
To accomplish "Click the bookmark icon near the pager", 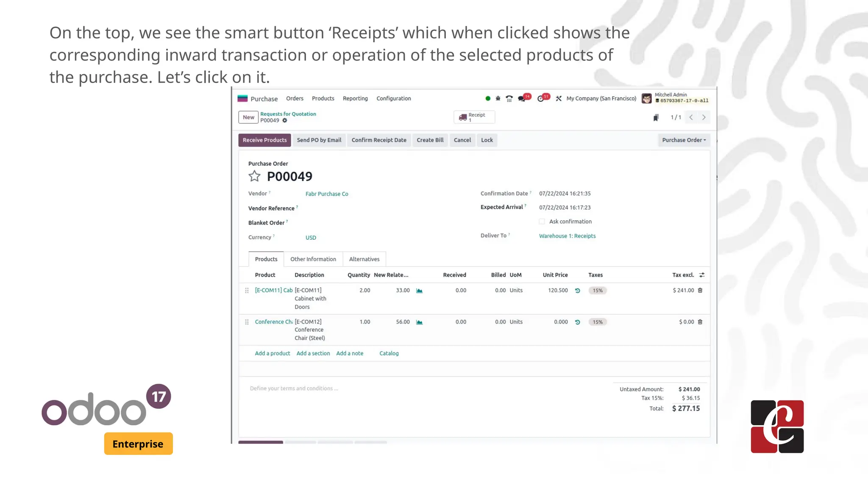I will pos(656,117).
